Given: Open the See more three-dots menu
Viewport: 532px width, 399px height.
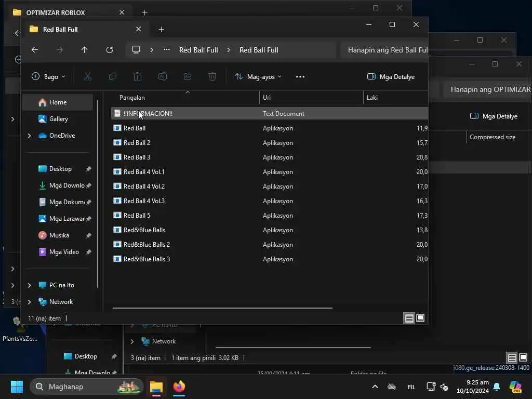Looking at the screenshot, I should pyautogui.click(x=300, y=77).
